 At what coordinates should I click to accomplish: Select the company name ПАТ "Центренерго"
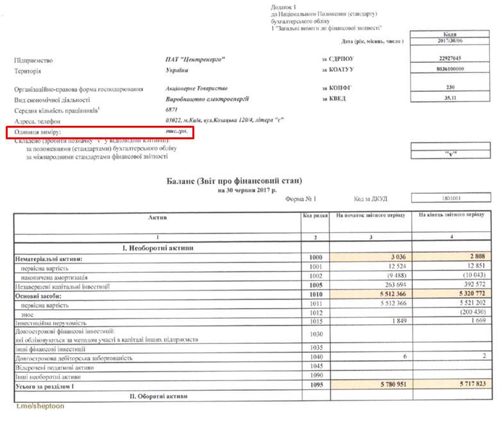point(194,60)
